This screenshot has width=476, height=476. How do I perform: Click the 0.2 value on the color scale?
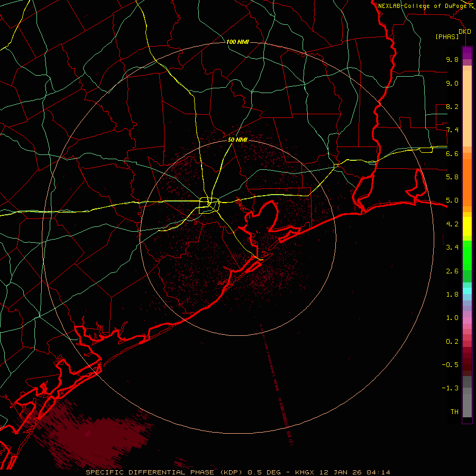pos(452,342)
